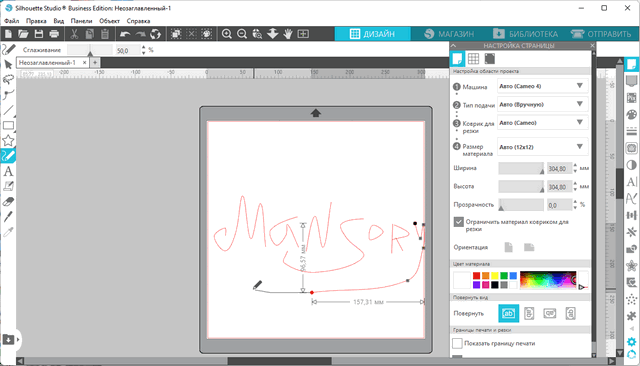Click the Zoom Out magnifier icon
This screenshot has width=640, height=366.
coord(242,34)
